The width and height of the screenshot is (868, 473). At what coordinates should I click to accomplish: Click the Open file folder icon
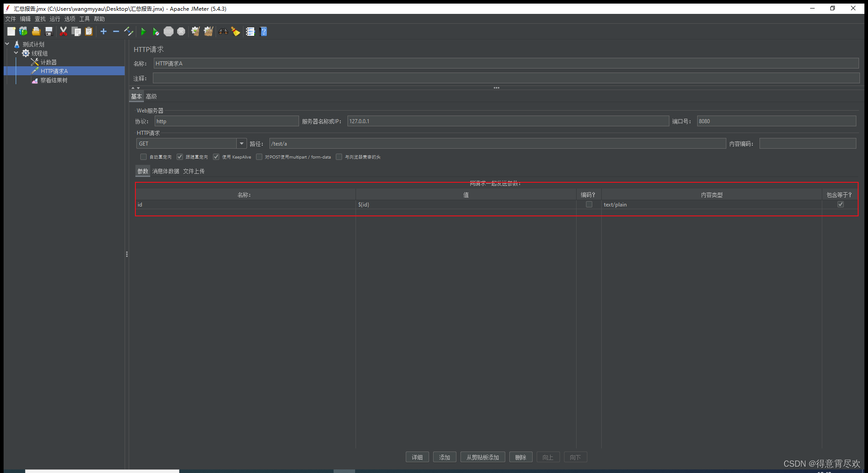coord(36,31)
